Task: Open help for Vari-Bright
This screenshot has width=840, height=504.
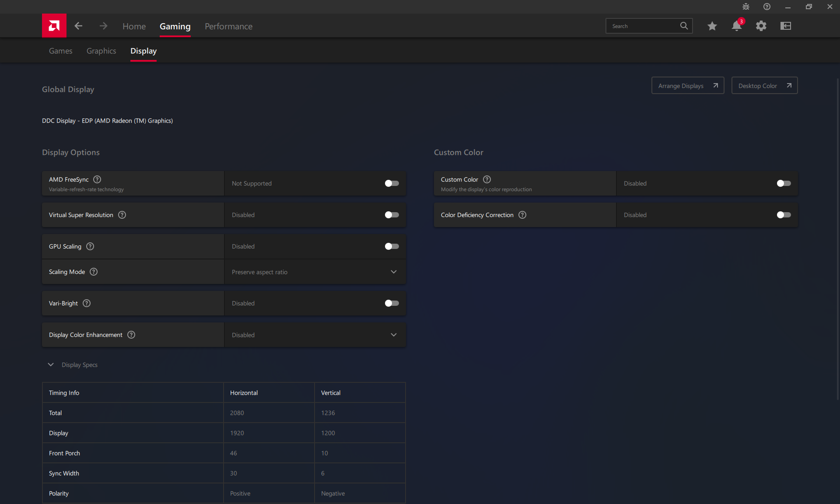Action: pos(87,303)
